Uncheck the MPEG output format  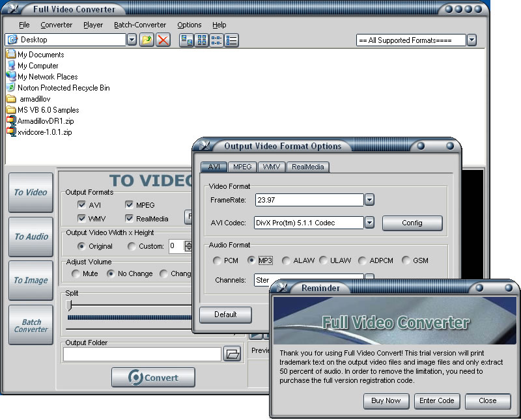[x=129, y=204]
